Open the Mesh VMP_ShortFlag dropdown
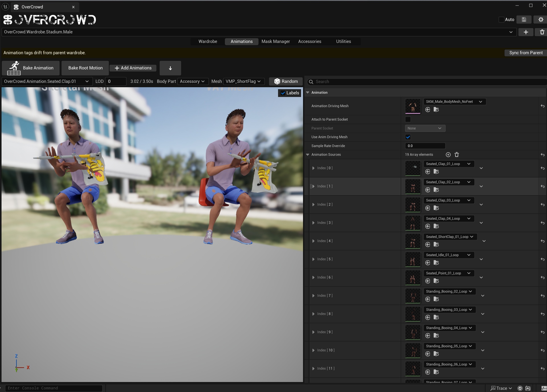This screenshot has width=547, height=392. pos(243,81)
